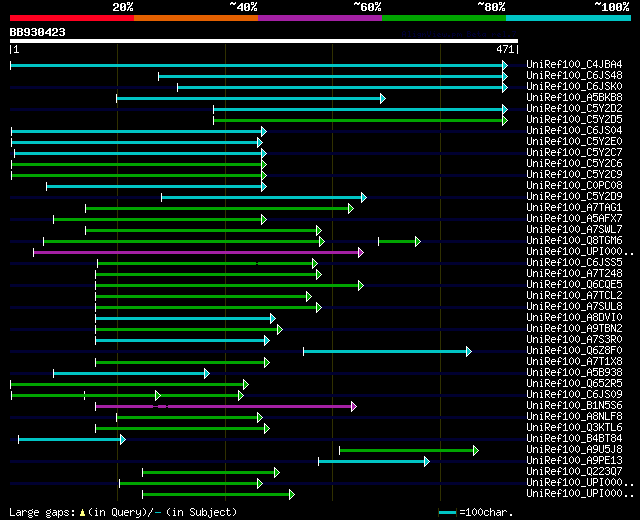The height and width of the screenshot is (520, 640).
Task: Select the UniRef100_A5AFX7 label
Action: pyautogui.click(x=574, y=219)
